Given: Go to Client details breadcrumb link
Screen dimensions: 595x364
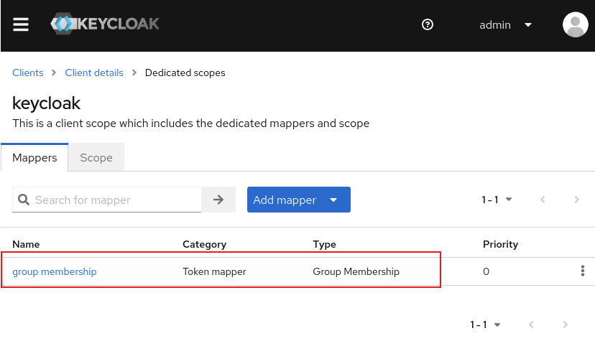Looking at the screenshot, I should pyautogui.click(x=94, y=73).
